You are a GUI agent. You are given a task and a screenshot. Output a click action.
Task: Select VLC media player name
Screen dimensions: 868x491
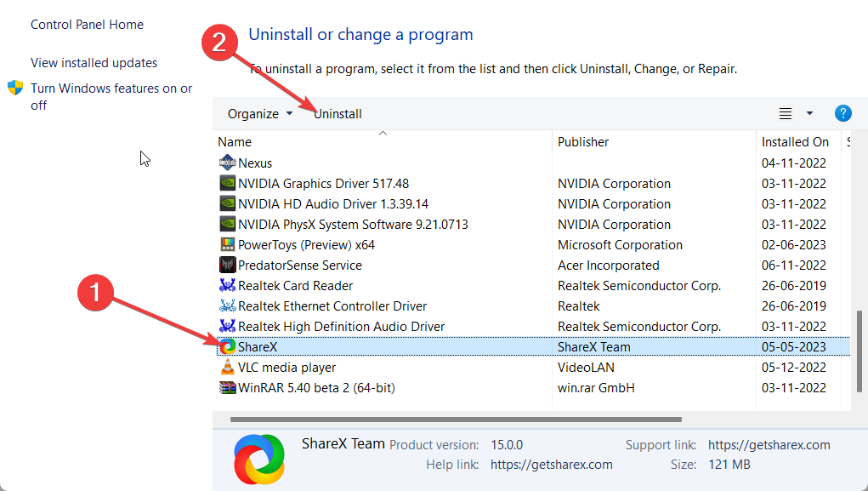pyautogui.click(x=286, y=368)
